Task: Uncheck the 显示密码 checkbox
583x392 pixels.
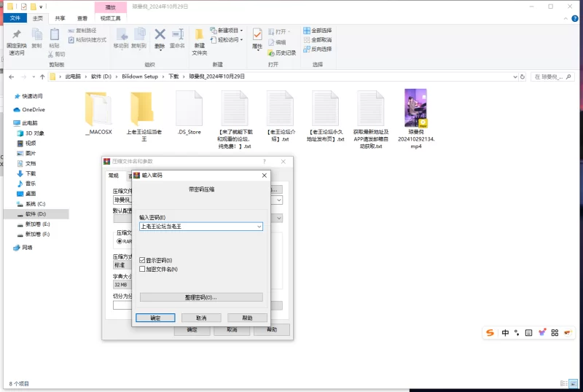Action: (143, 260)
